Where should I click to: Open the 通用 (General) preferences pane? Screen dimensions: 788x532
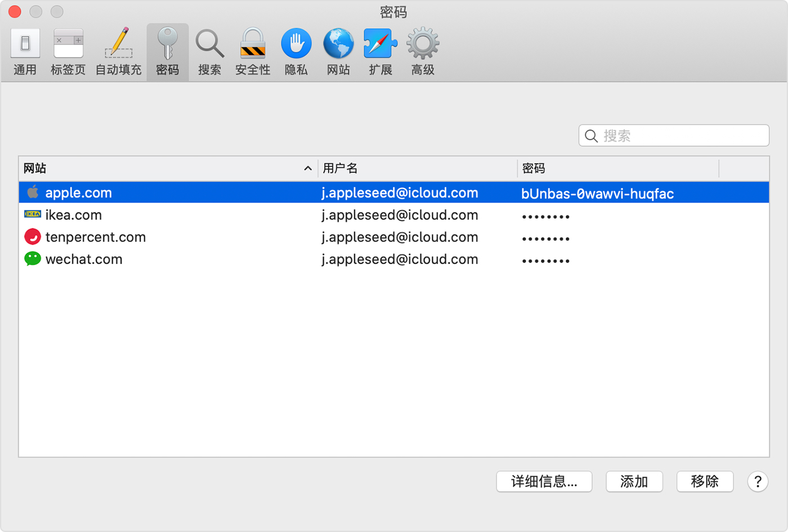click(25, 52)
